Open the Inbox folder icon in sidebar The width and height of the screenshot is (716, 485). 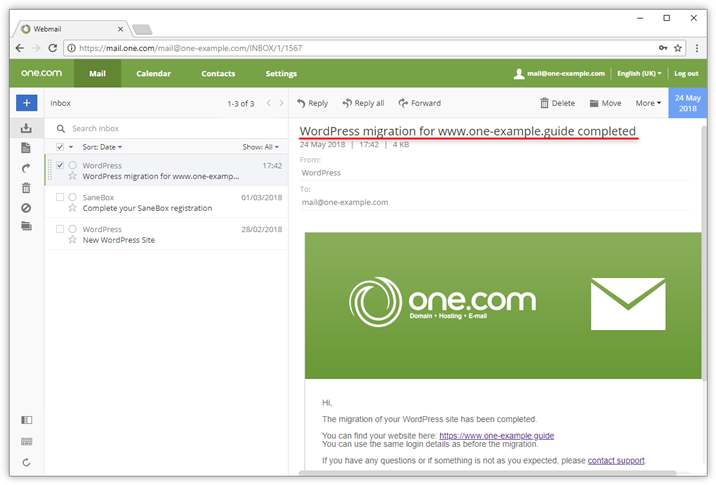(x=26, y=128)
